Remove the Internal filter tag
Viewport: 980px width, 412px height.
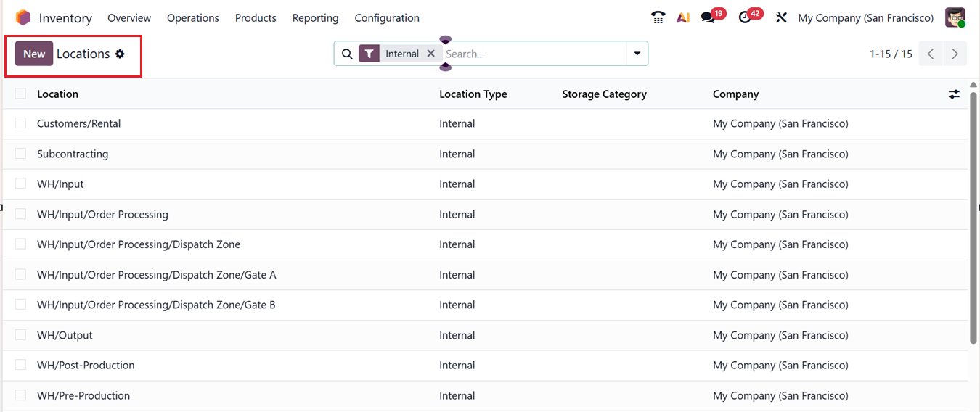point(430,54)
